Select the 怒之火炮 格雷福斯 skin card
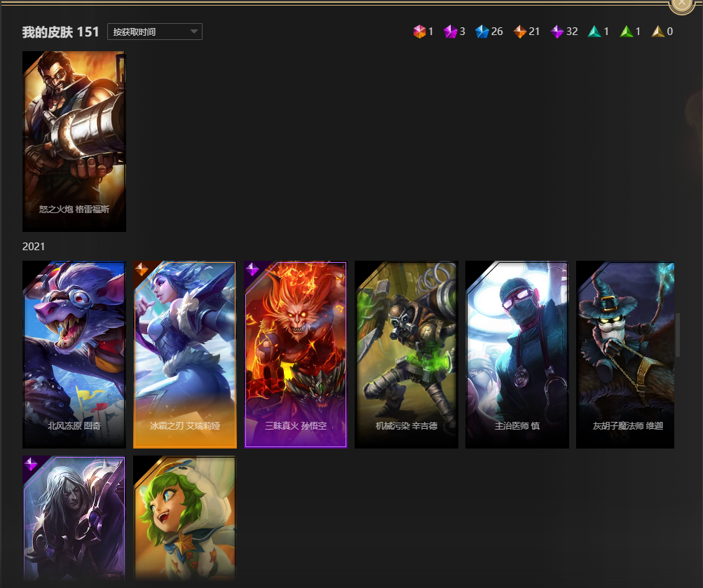Screen dimensions: 703x588 click(74, 141)
